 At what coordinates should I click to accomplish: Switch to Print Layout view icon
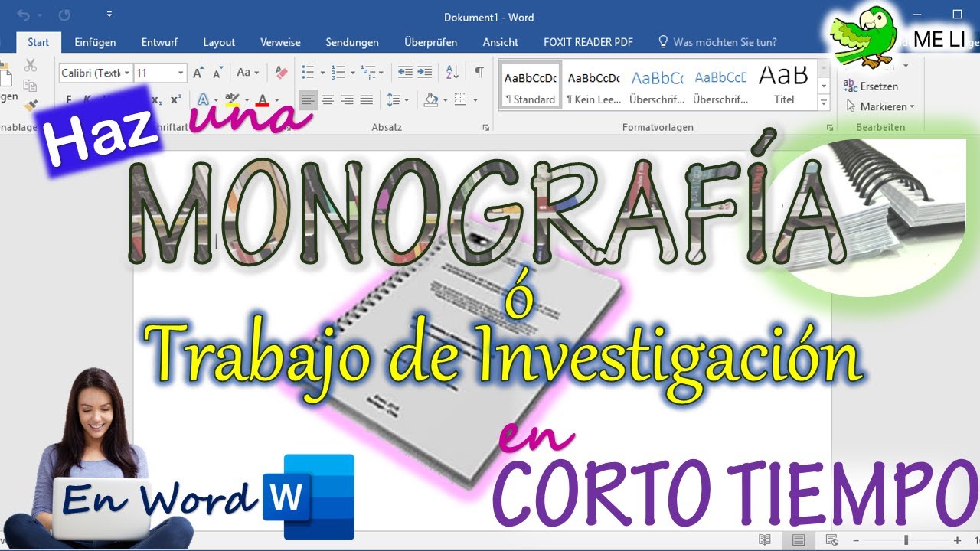click(x=799, y=540)
